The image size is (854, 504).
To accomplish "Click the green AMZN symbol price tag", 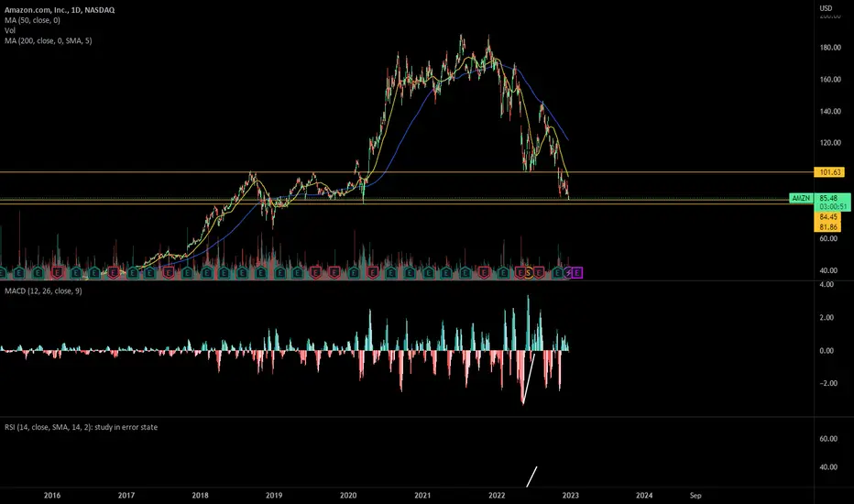I will point(801,198).
